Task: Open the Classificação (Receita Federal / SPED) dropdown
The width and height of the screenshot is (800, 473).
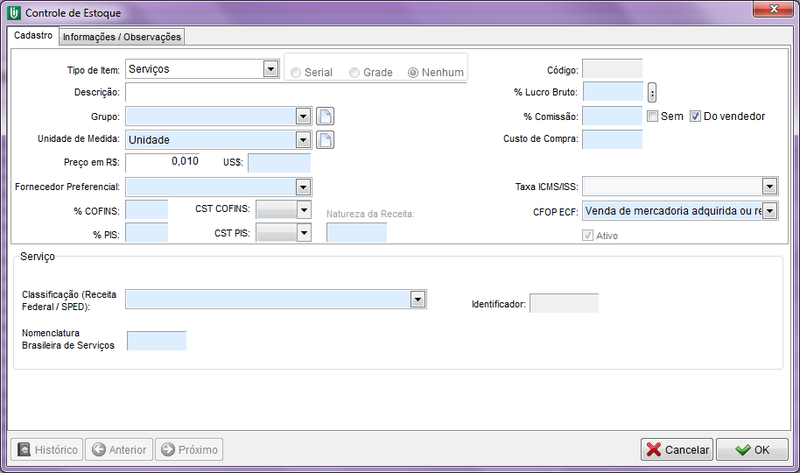Action: pos(418,298)
